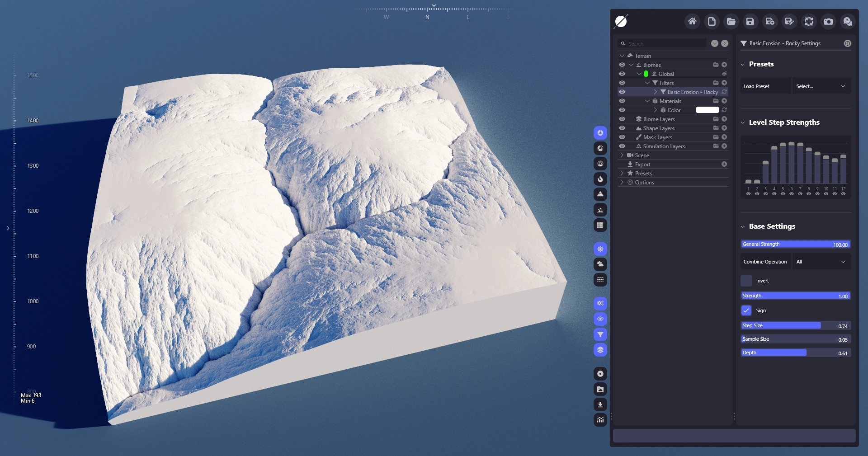Click the flame heatmap icon in sidebar

tap(600, 179)
